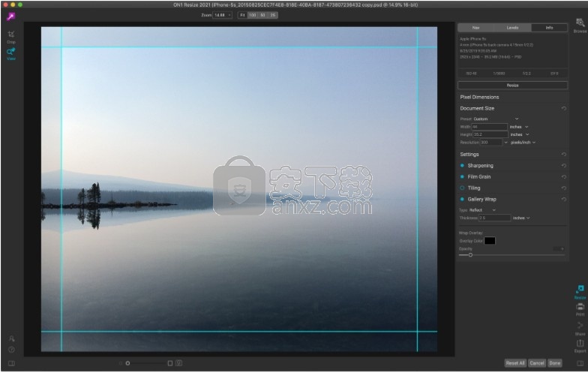Disable Gallery Wrap toggle
Viewport: 588px width, 373px height.
point(462,200)
